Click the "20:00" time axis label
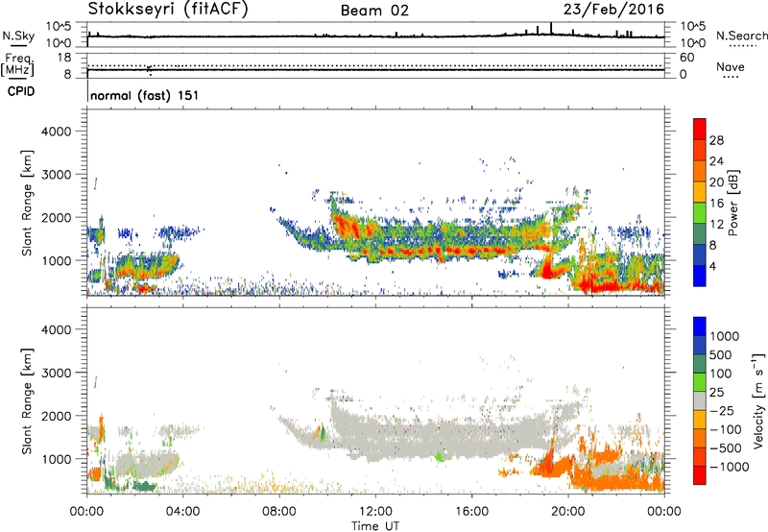Screen dimensions: 768x532 click(x=568, y=512)
